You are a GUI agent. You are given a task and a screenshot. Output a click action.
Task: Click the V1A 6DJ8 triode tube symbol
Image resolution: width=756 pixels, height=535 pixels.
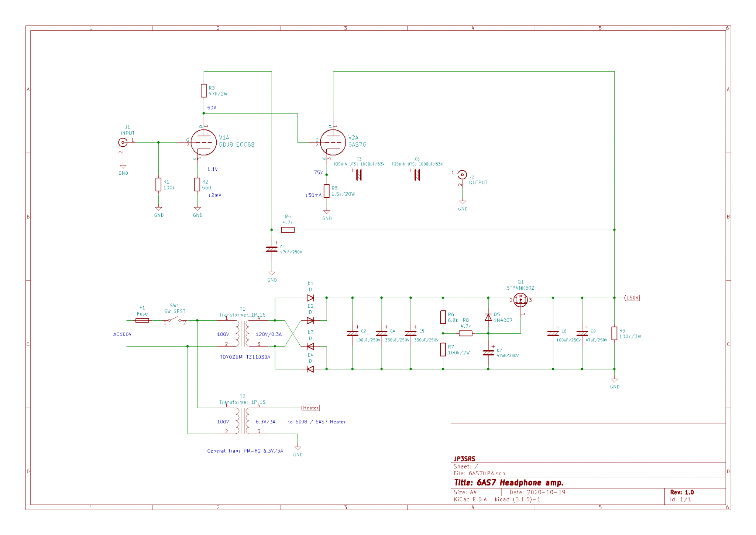[x=203, y=142]
